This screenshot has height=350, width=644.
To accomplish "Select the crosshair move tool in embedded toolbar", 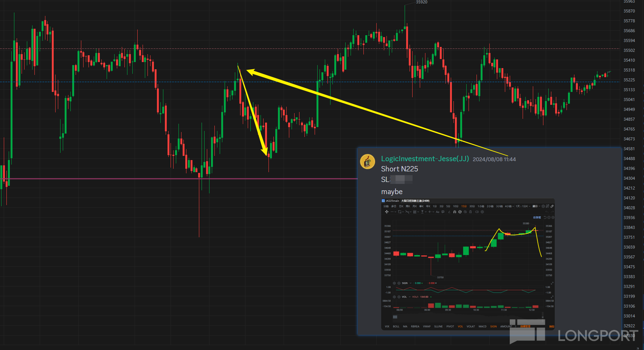I will pyautogui.click(x=387, y=212).
